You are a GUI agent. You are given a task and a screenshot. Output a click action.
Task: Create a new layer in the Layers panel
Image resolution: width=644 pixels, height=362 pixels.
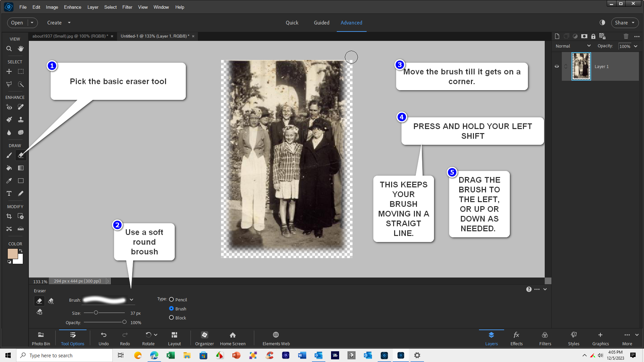coord(556,36)
